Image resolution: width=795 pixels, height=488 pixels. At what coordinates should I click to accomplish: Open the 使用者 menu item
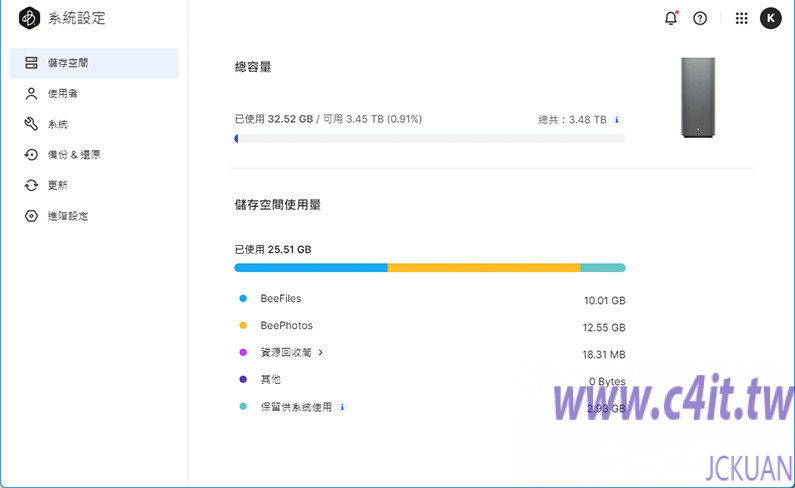tap(94, 94)
